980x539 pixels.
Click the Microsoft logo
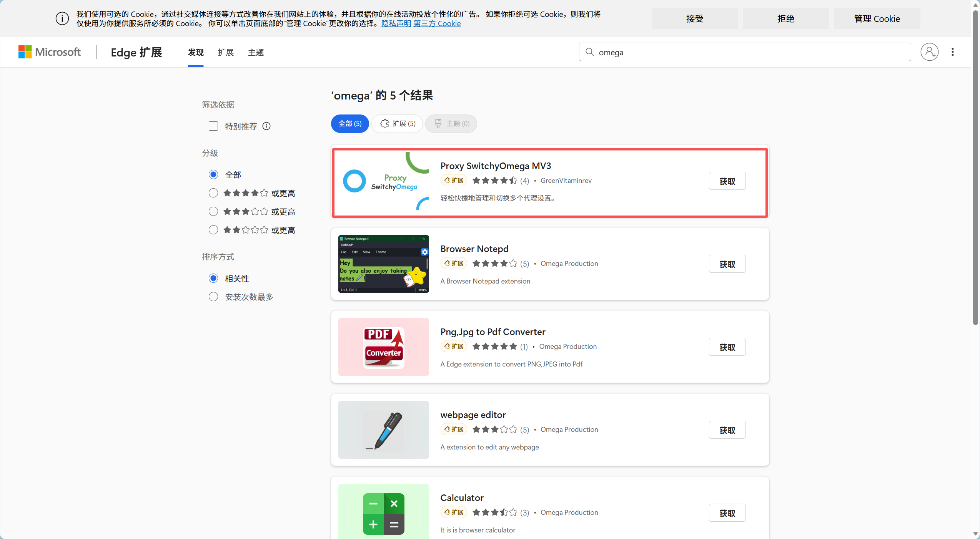coord(50,52)
